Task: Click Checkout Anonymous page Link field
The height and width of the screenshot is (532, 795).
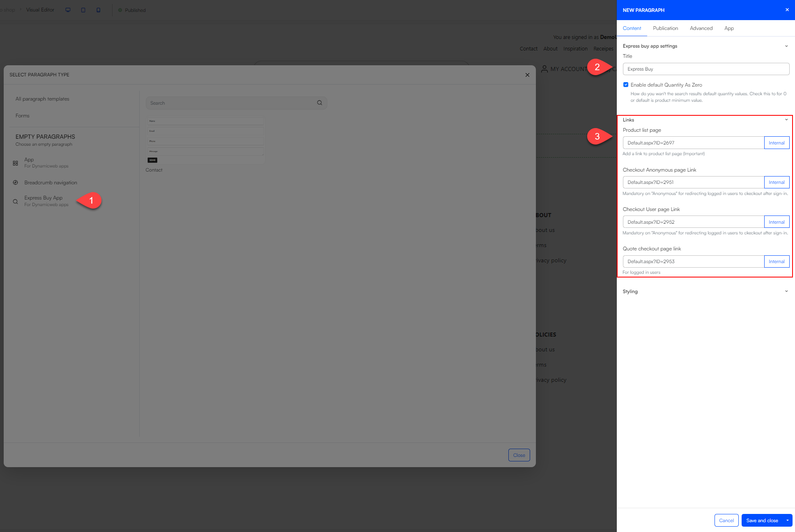Action: [x=693, y=182]
